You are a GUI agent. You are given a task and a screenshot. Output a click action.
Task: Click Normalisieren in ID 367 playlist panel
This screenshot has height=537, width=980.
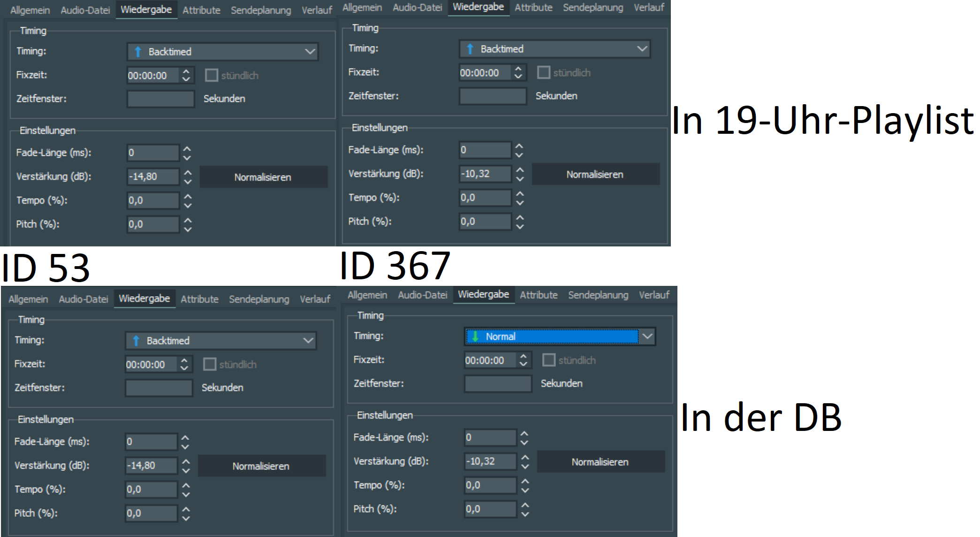point(595,174)
